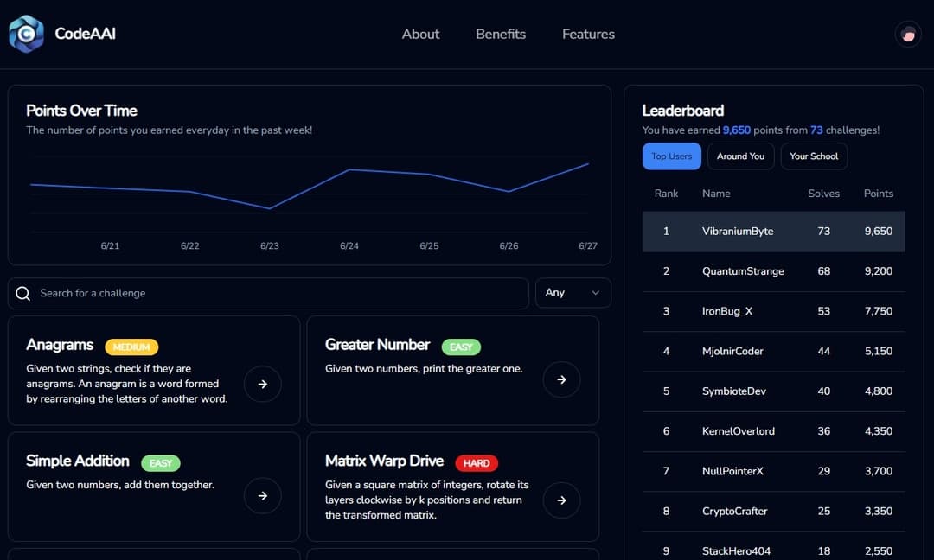Select MjolnirCoder in the leaderboard
The height and width of the screenshot is (560, 934).
click(773, 351)
